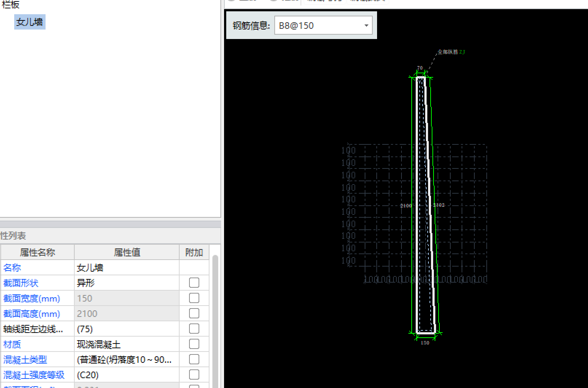This screenshot has width=588, height=388.
Task: Click the 混凝土类型 property name
Action: tap(25, 360)
